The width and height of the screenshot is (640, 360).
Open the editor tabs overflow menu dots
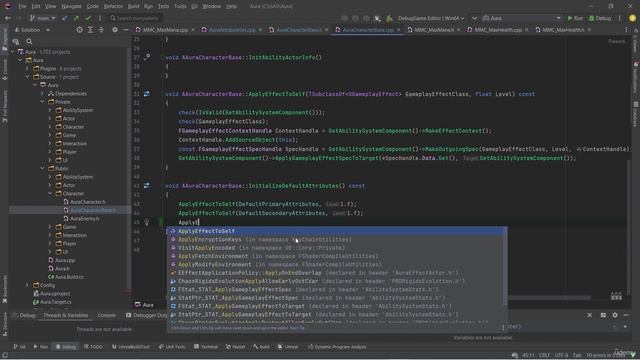(626, 30)
